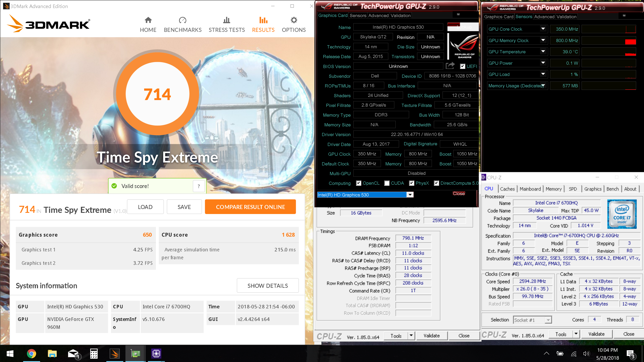Click the SAVE result button
This screenshot has width=644, height=362.
pyautogui.click(x=184, y=207)
